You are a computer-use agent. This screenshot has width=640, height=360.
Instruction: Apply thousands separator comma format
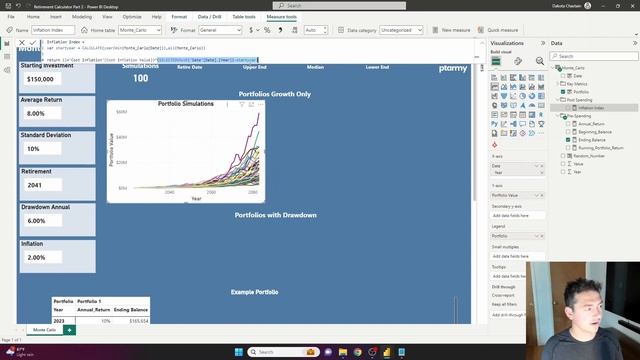(x=280, y=30)
